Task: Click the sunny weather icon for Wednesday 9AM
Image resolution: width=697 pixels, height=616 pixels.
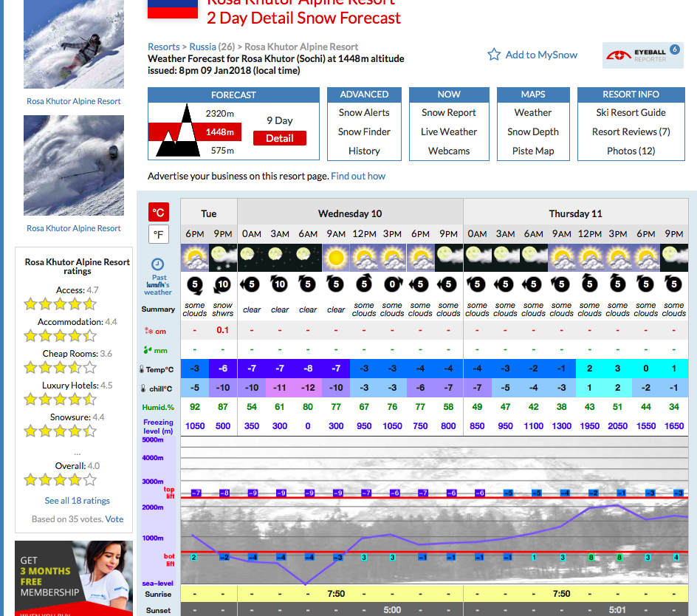Action: click(x=336, y=258)
